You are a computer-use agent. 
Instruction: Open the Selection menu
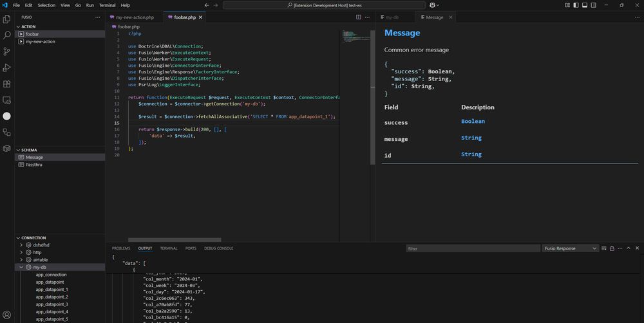pos(46,5)
